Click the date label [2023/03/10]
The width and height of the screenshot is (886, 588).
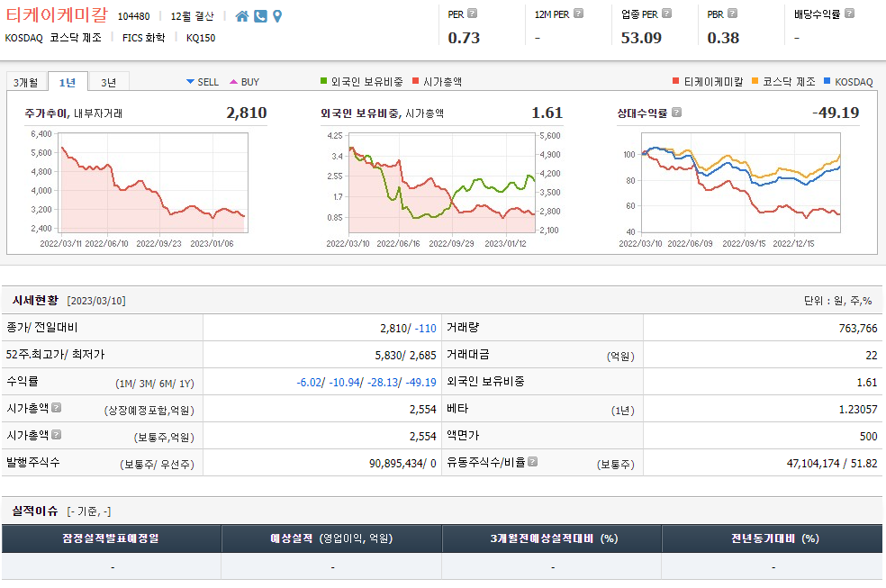pos(96,301)
